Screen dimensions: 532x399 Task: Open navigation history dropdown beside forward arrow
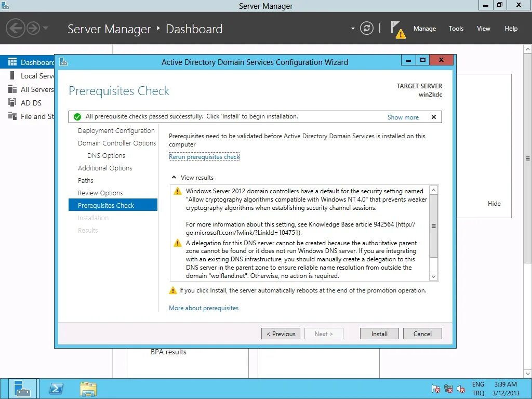pos(46,28)
